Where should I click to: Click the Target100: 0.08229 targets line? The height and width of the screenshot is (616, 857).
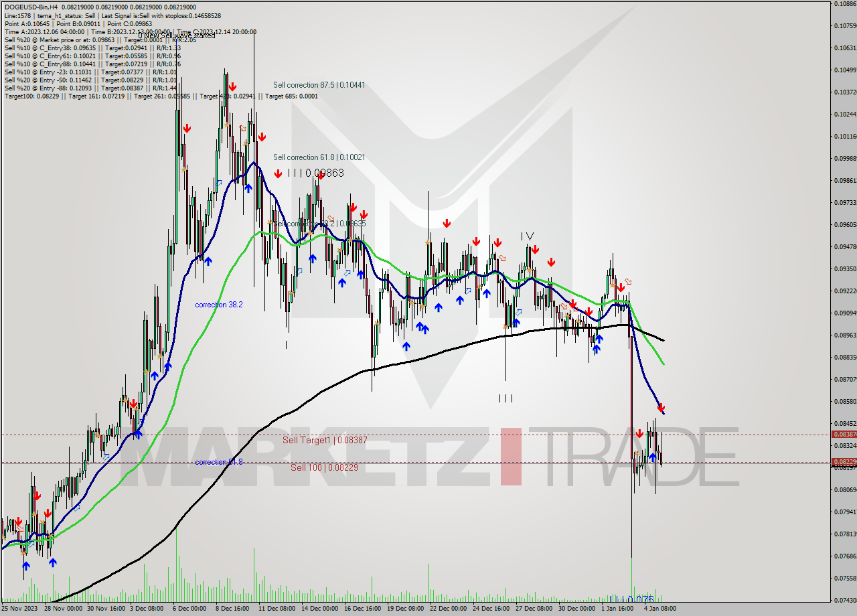point(161,96)
